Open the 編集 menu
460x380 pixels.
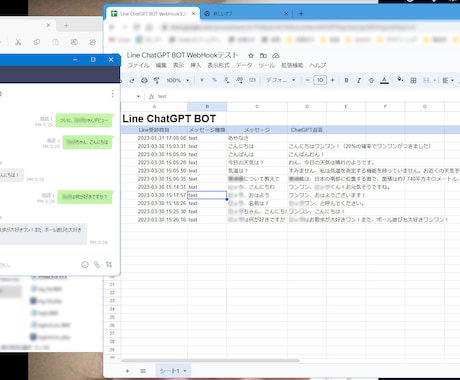pos(161,65)
